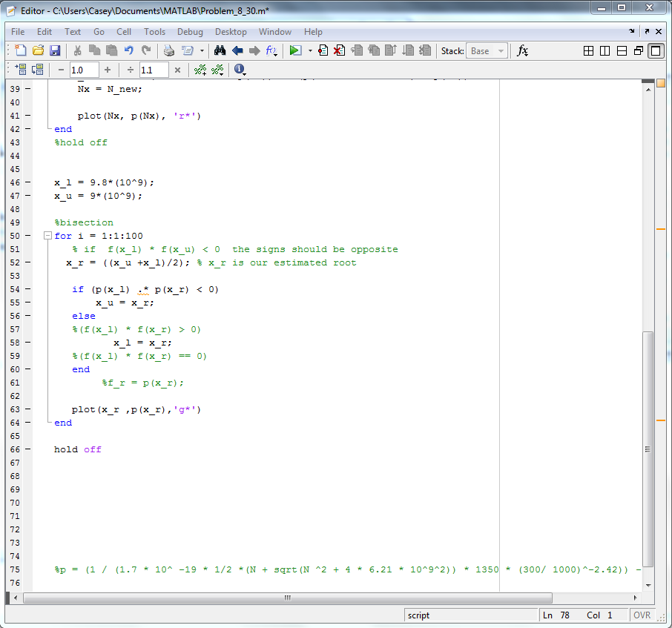672x628 pixels.
Task: Decrement value with the minus button
Action: [x=61, y=70]
